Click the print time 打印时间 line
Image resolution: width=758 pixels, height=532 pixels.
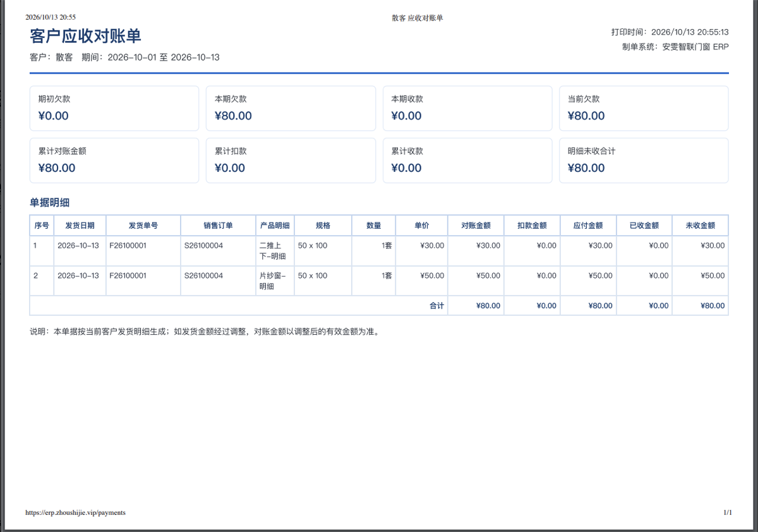[670, 32]
